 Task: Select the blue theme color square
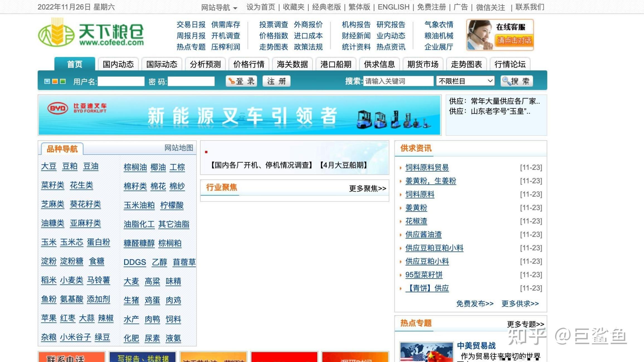(47, 81)
